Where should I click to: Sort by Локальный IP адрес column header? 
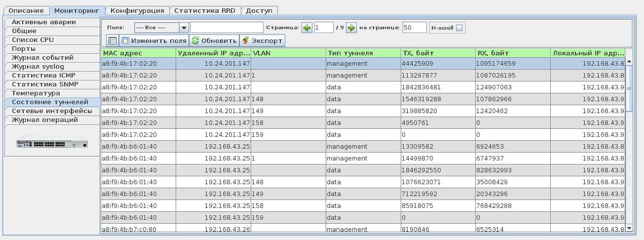588,53
